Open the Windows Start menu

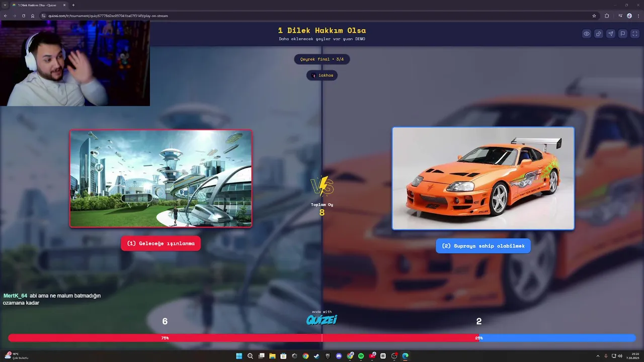point(239,356)
